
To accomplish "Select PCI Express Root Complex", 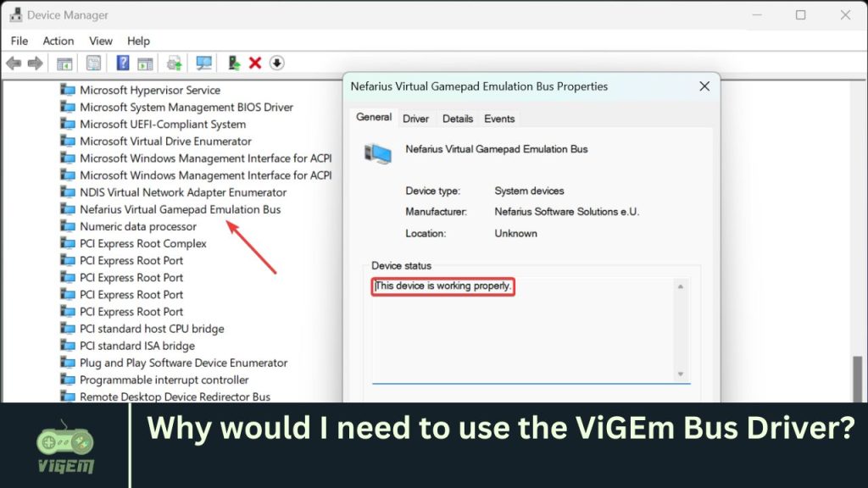I will pos(142,243).
